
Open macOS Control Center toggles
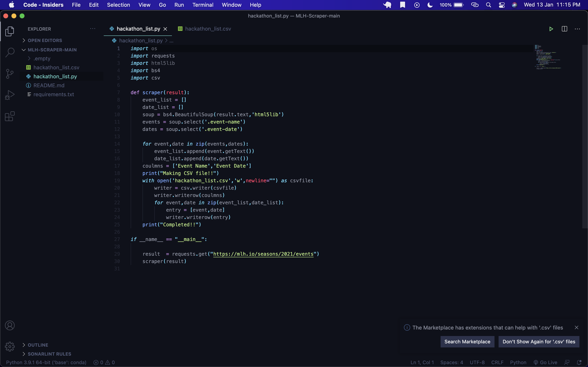tap(501, 5)
